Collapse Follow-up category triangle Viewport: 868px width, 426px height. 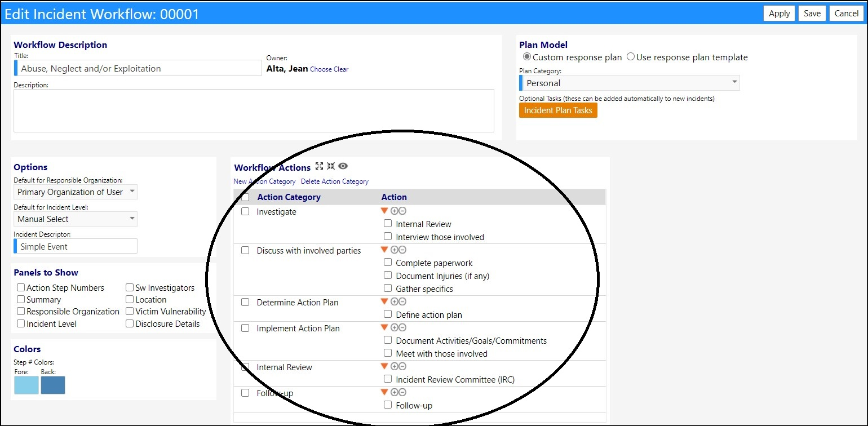[384, 392]
